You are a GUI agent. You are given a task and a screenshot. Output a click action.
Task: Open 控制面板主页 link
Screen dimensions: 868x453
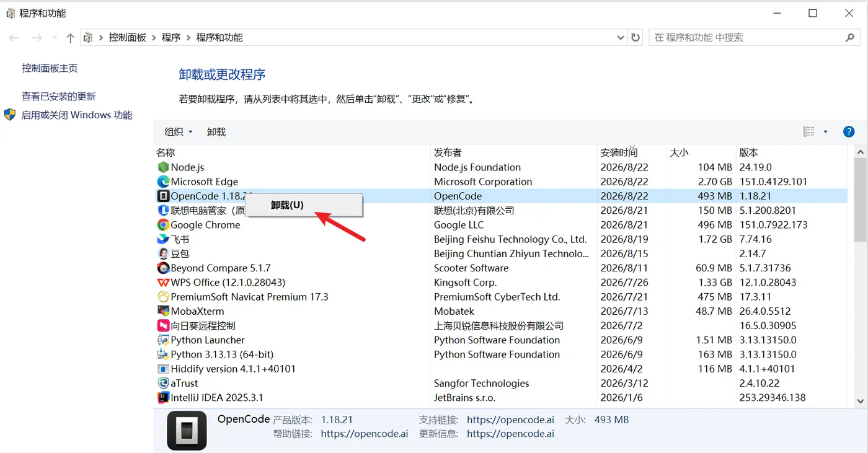[x=50, y=68]
